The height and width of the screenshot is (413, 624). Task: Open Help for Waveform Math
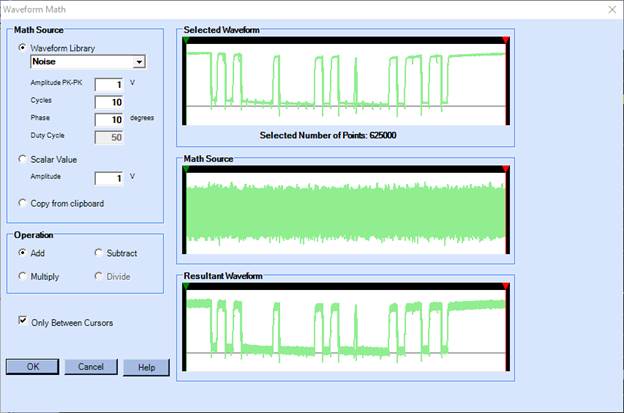(146, 367)
